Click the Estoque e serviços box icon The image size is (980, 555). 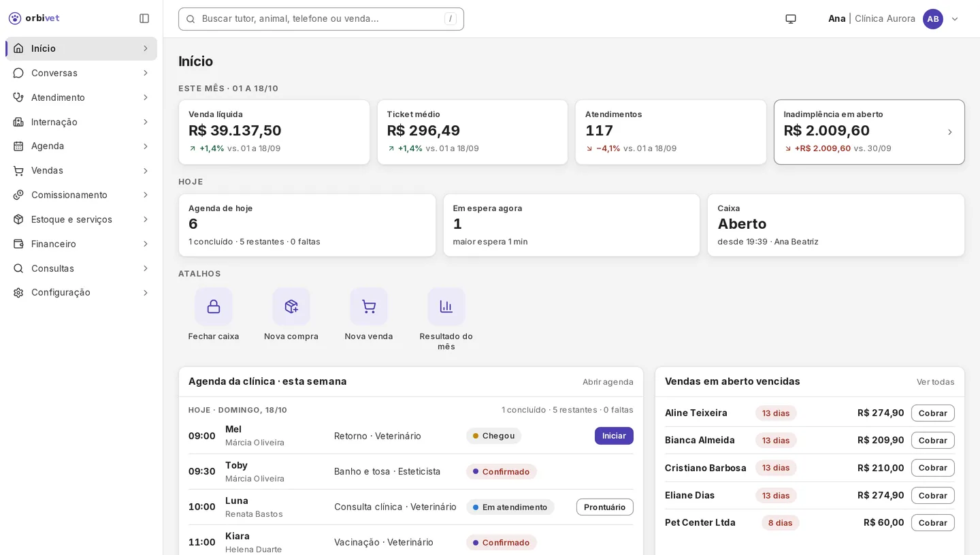(x=18, y=219)
